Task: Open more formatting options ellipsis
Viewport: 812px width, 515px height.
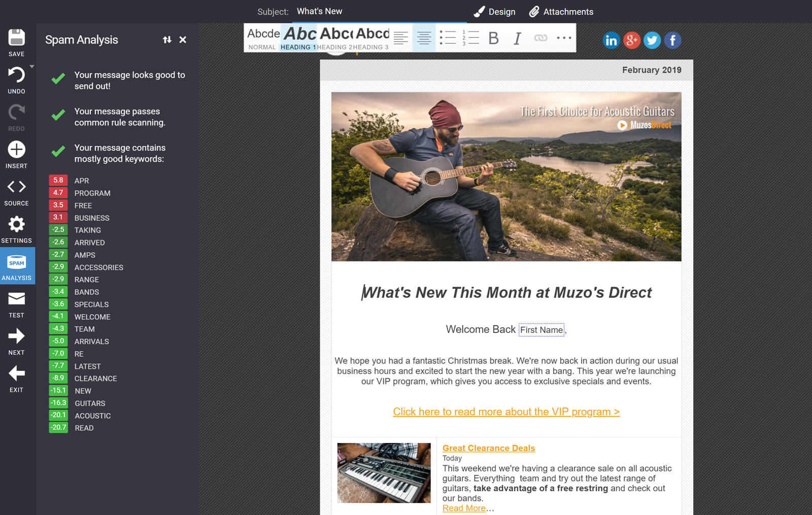Action: 564,38
